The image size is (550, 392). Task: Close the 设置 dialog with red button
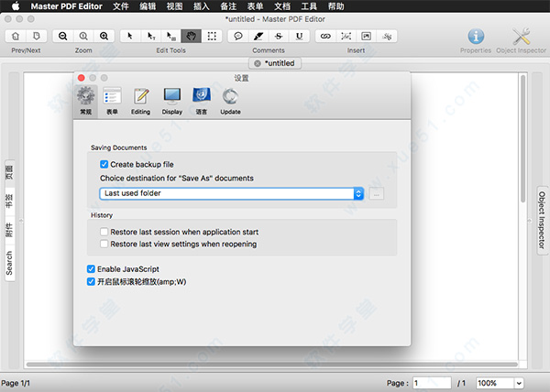tap(82, 78)
